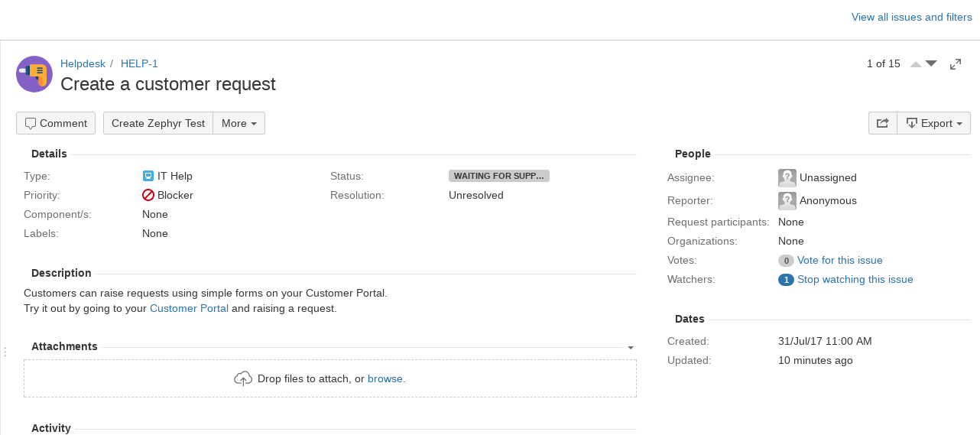980x435 pixels.
Task: Click Vote for this issue
Action: tap(839, 260)
